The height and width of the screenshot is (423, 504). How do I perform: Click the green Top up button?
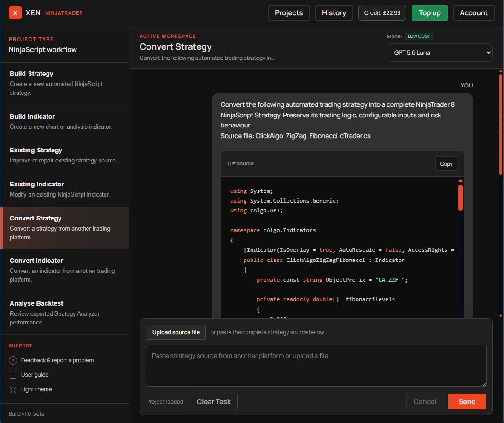tap(429, 13)
